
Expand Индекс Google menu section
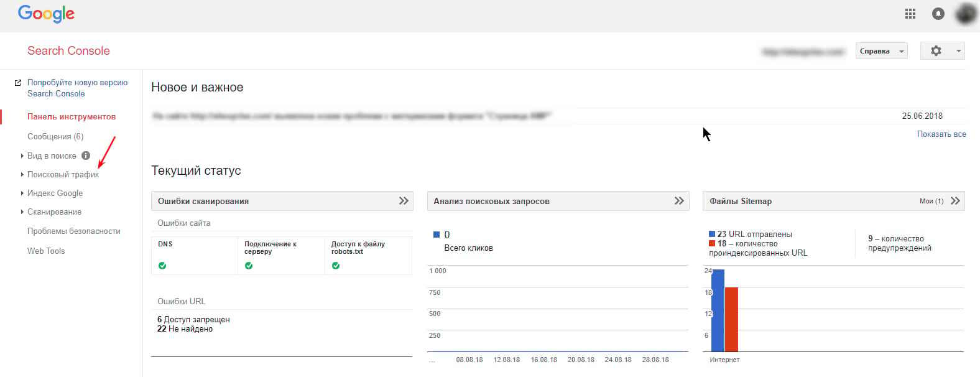tap(22, 193)
